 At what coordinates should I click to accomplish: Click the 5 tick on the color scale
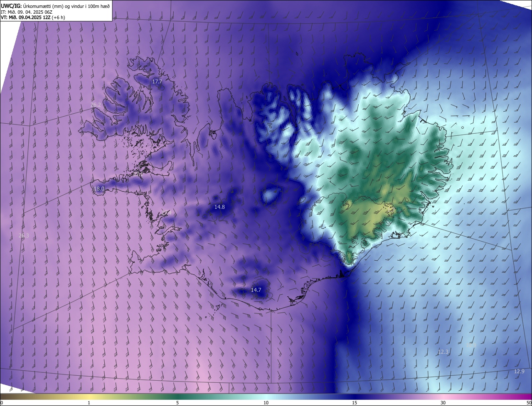pos(177,403)
